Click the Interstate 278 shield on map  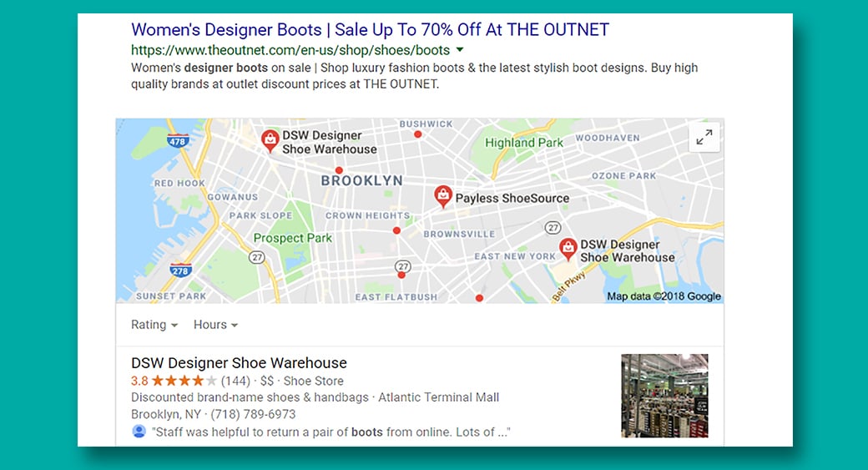click(180, 270)
